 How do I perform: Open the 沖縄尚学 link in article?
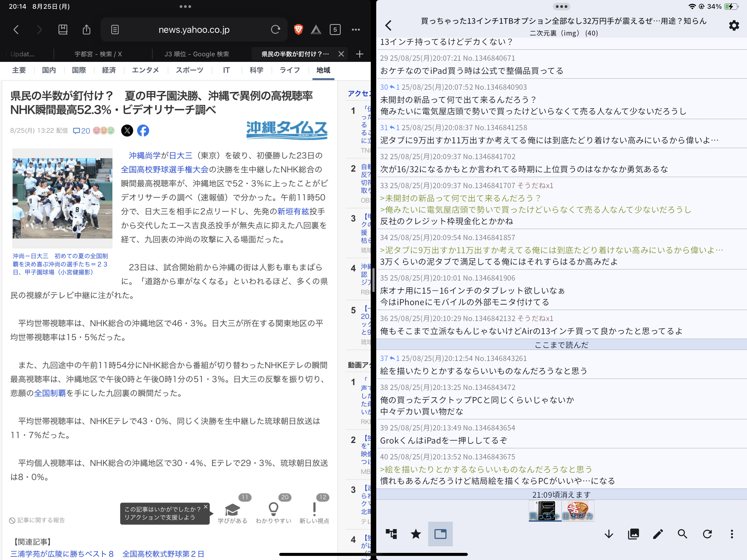pyautogui.click(x=145, y=155)
